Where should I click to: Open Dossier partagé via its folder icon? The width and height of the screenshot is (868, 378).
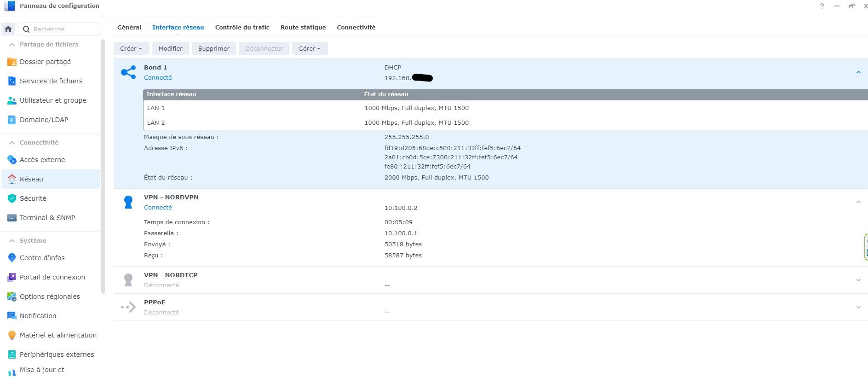coord(12,62)
